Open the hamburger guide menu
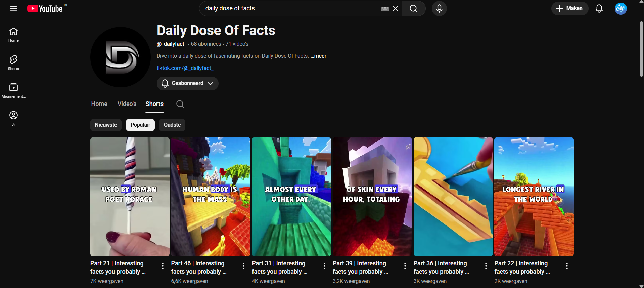The height and width of the screenshot is (288, 644). [x=13, y=9]
